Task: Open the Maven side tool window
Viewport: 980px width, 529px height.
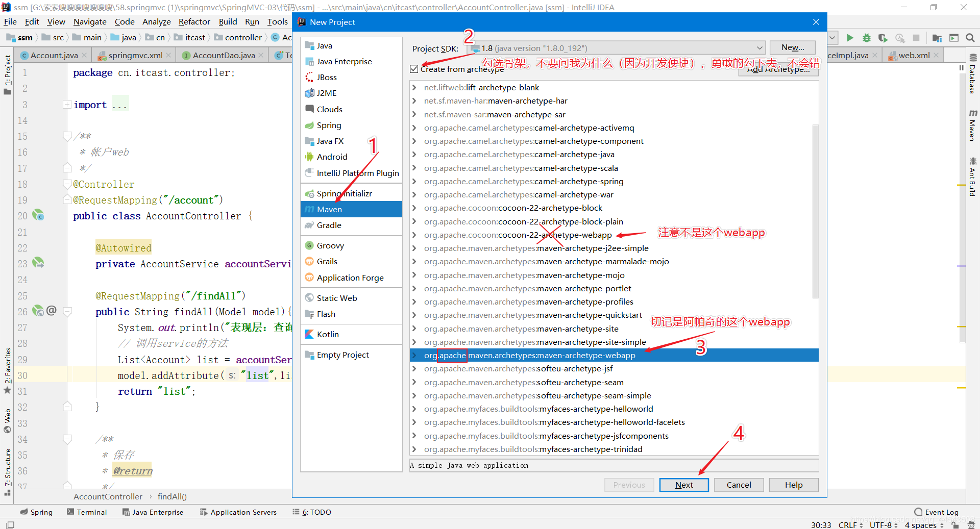Action: tap(972, 125)
